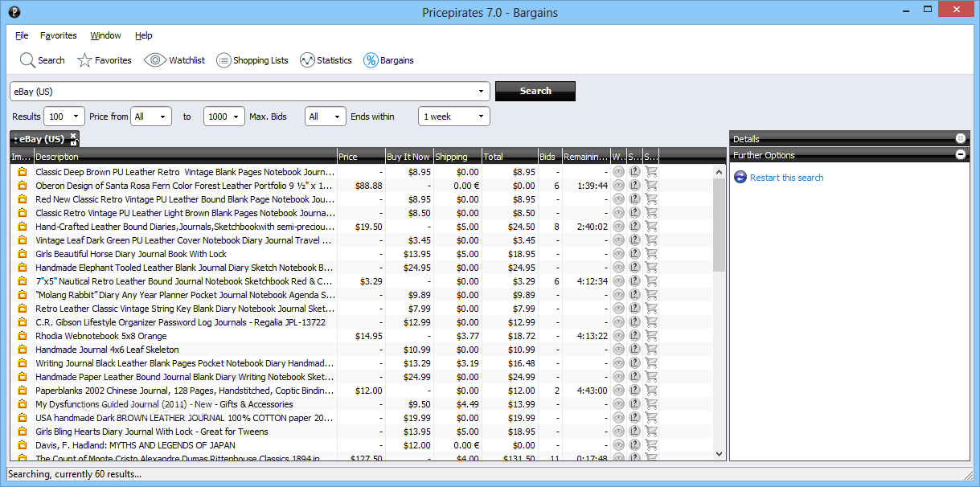
Task: Click image icon of USA handmade Dark BROWN LEATHER row
Action: (x=23, y=418)
